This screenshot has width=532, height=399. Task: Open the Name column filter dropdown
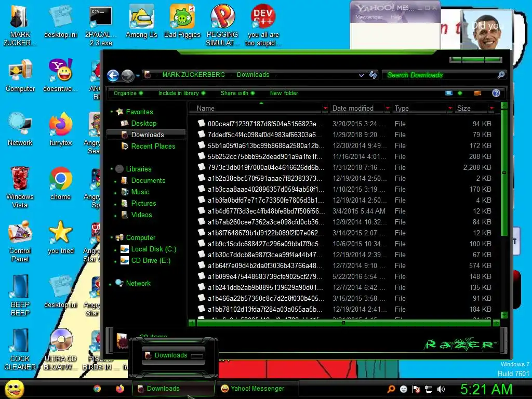[x=325, y=108]
